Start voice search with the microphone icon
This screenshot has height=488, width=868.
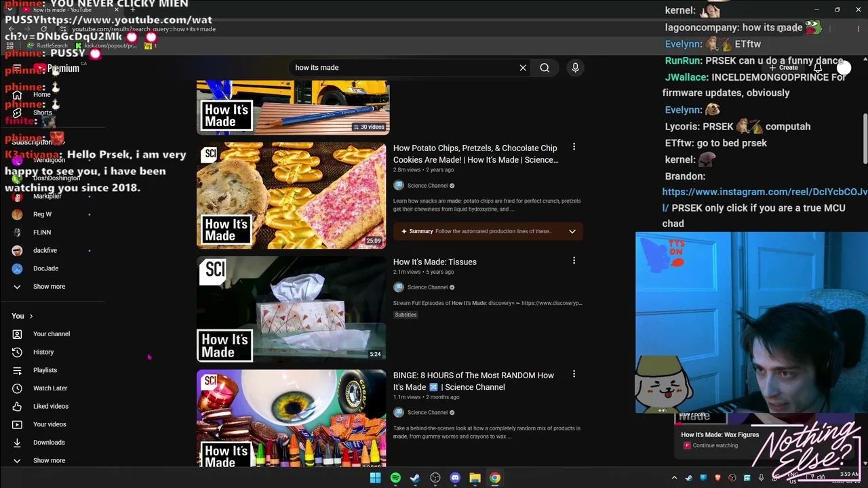(x=575, y=68)
